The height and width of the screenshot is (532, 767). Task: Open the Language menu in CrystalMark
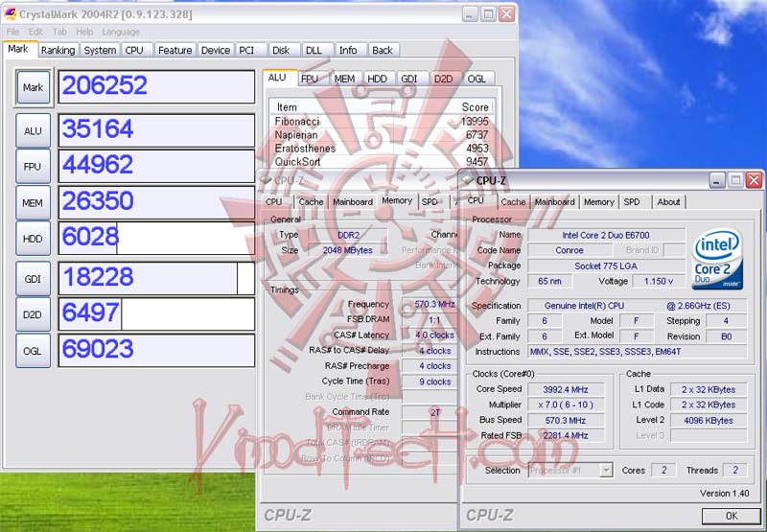pos(121,32)
